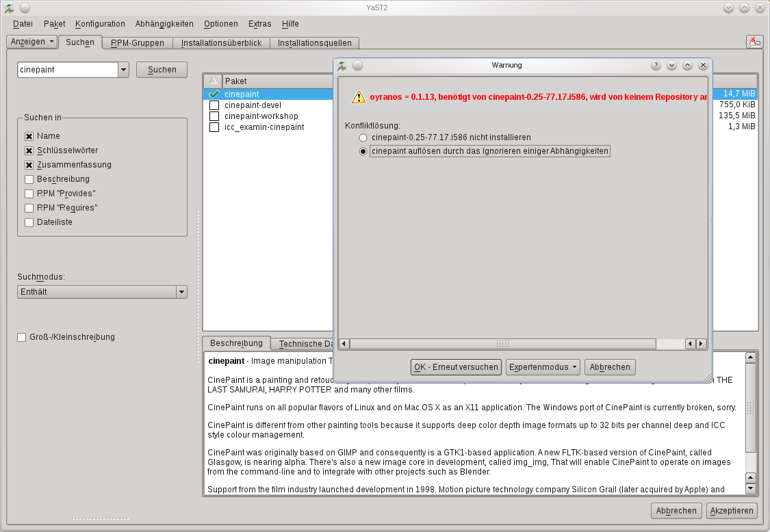The image size is (770, 532).
Task: Switch to the Installationsüberblick tab
Action: click(222, 43)
